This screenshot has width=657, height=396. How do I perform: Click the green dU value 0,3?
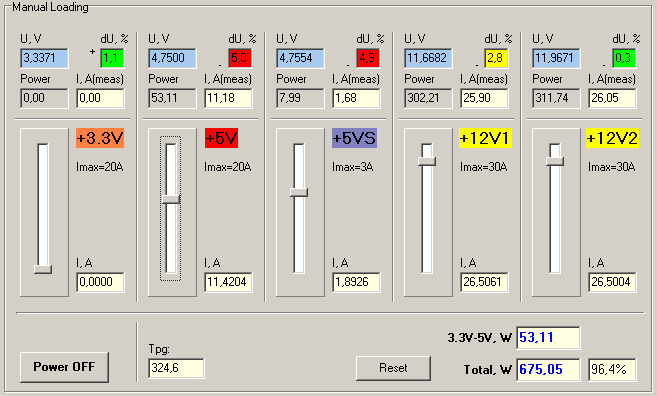click(624, 58)
